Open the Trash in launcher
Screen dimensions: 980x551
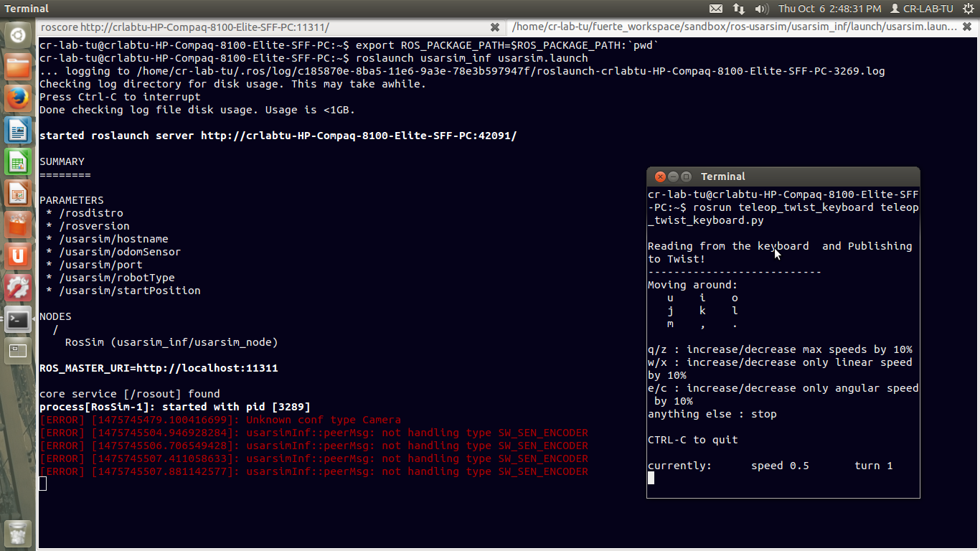click(x=18, y=532)
